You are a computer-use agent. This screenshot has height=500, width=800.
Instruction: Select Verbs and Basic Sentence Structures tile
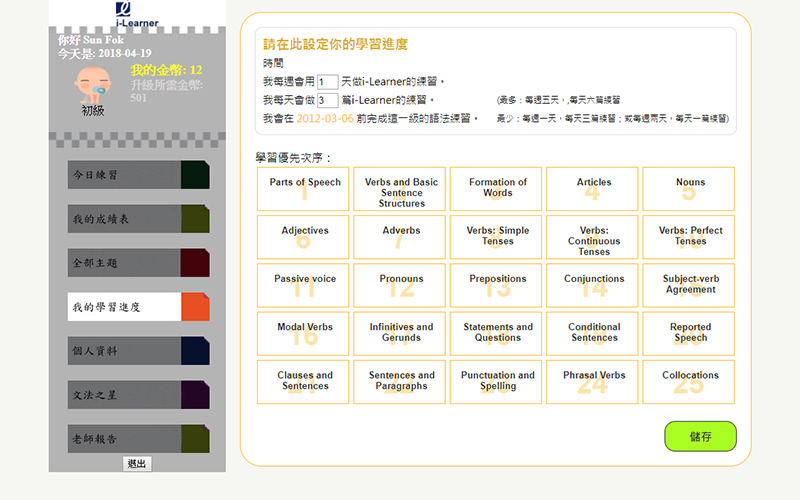click(399, 189)
